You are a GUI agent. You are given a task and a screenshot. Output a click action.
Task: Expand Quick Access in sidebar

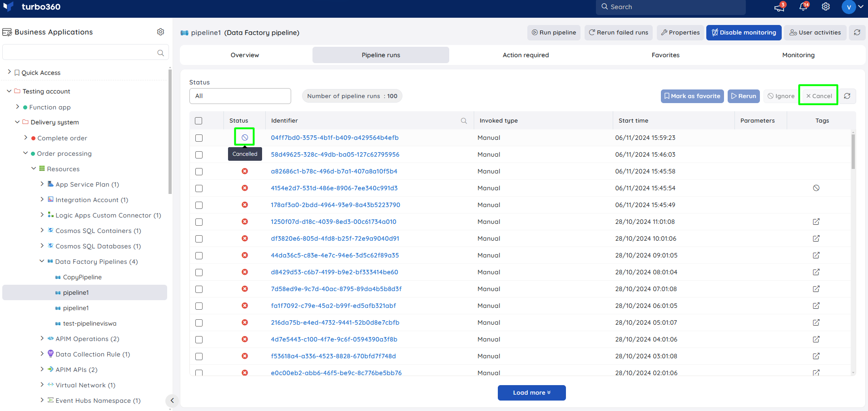tap(9, 72)
